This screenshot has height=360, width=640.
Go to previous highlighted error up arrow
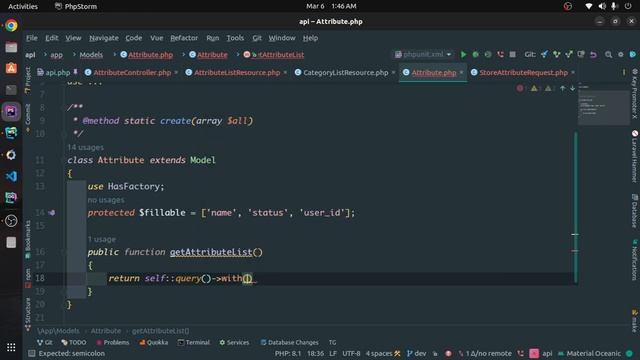point(562,88)
